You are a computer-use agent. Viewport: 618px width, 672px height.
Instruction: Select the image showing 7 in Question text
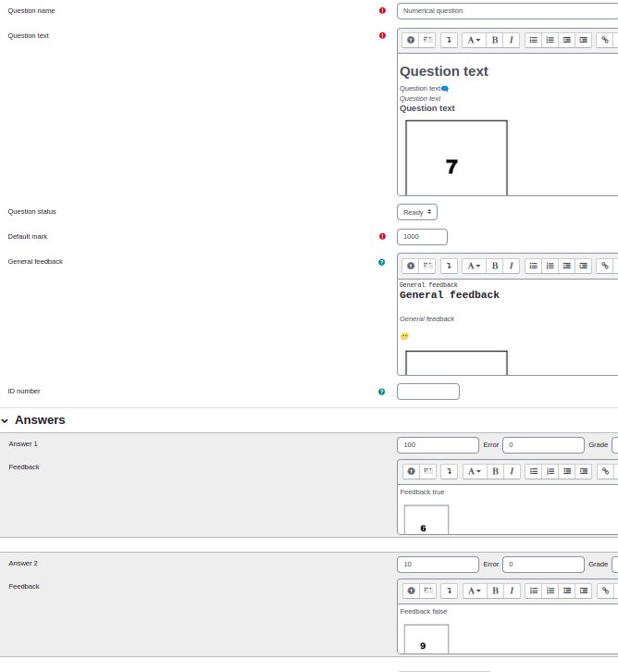(456, 157)
